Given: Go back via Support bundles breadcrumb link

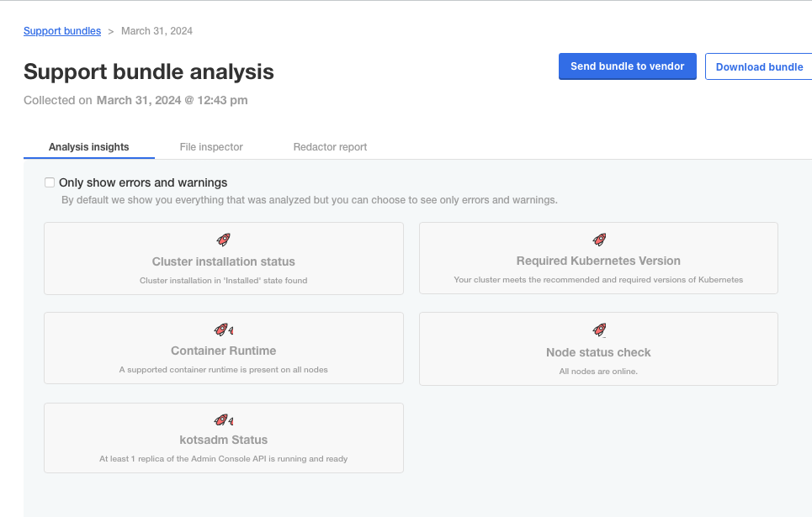Looking at the screenshot, I should coord(62,31).
